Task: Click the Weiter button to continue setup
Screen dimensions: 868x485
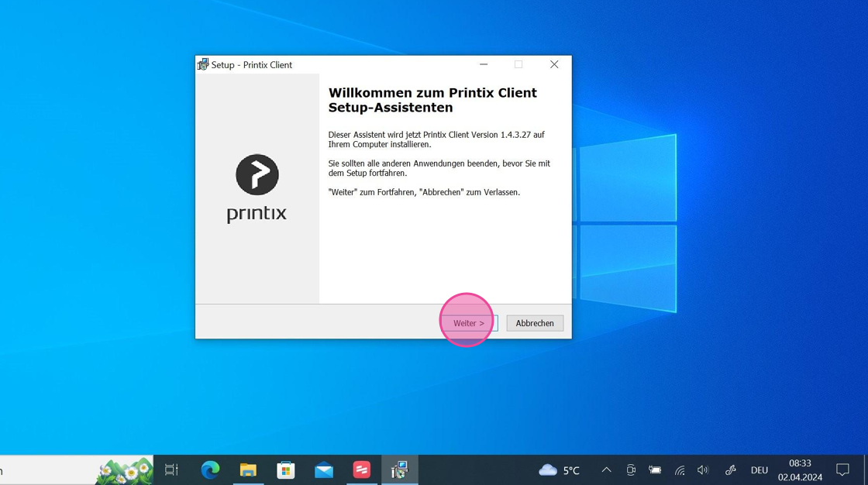Action: pyautogui.click(x=469, y=323)
